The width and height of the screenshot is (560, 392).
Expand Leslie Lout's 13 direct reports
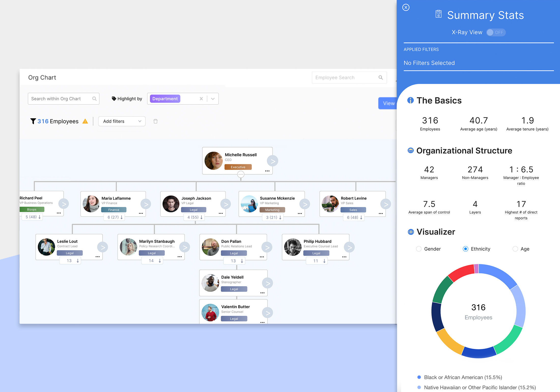pyautogui.click(x=71, y=261)
